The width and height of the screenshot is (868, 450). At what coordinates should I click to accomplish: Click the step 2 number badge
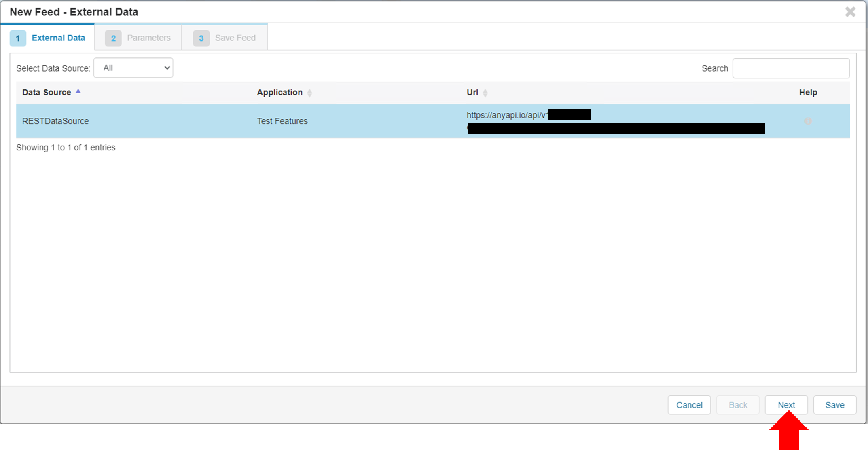coord(113,38)
